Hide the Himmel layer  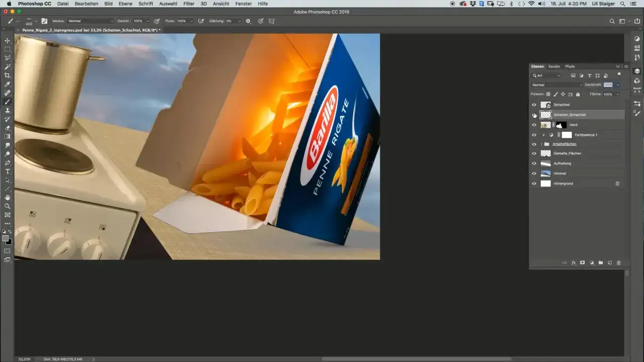pyautogui.click(x=534, y=173)
